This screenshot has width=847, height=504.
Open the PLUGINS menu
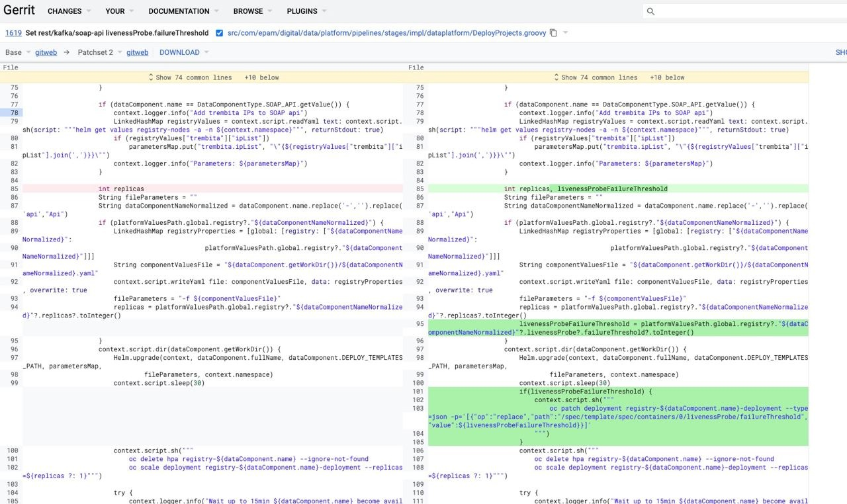307,11
